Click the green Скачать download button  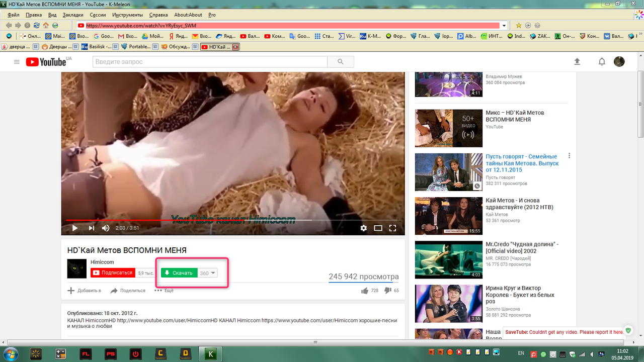pos(179,273)
